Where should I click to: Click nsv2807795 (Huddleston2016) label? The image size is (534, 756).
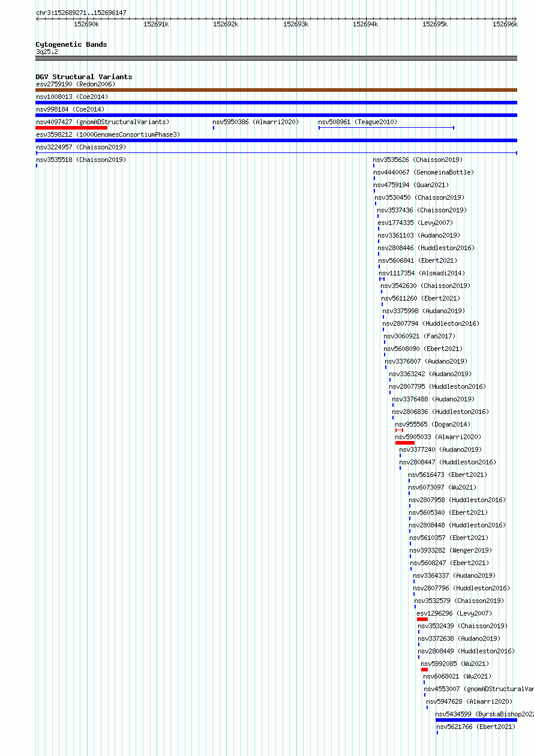coord(437,386)
